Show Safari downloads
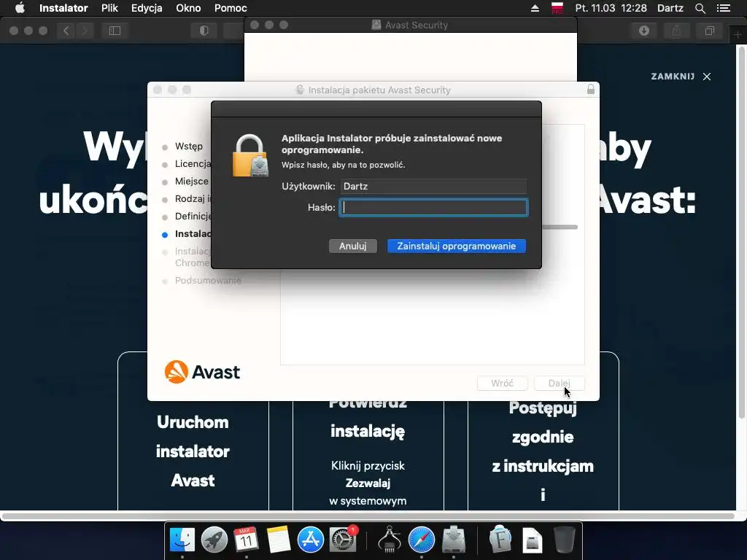The height and width of the screenshot is (560, 747). (644, 31)
